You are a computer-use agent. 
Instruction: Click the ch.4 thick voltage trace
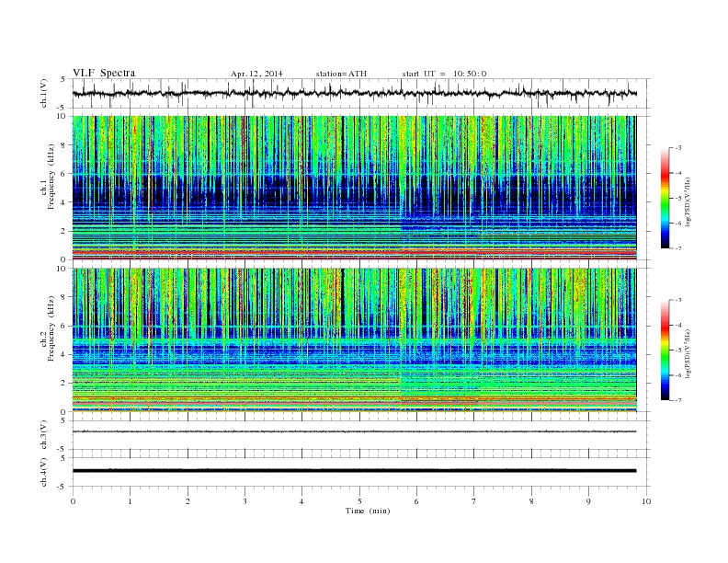point(354,471)
